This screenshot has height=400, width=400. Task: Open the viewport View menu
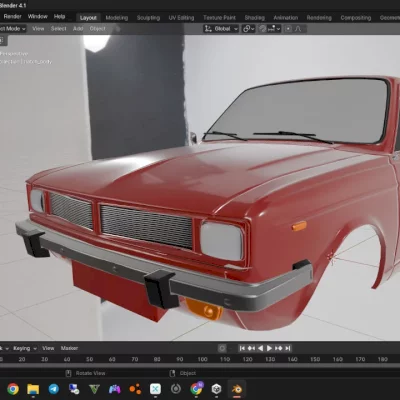click(38, 29)
